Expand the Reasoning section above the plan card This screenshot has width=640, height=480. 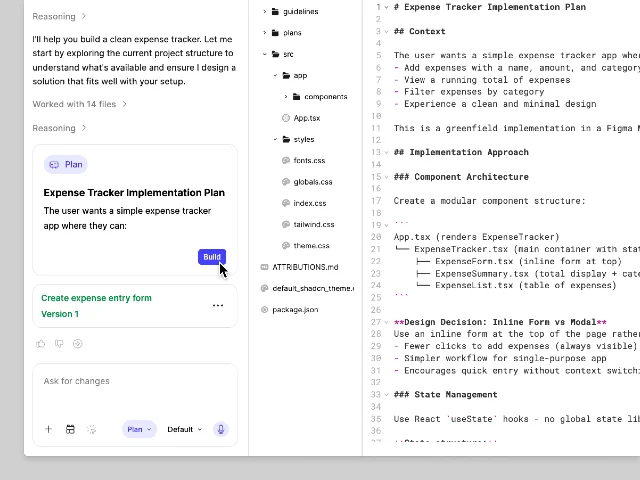[x=59, y=128]
